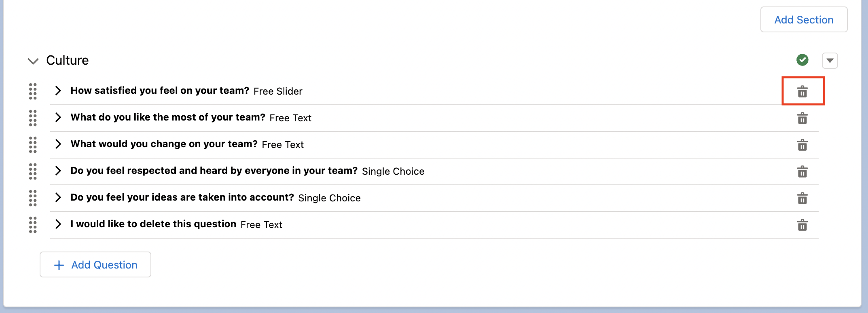
Task: Expand 'What do you like the most' question
Action: [58, 117]
